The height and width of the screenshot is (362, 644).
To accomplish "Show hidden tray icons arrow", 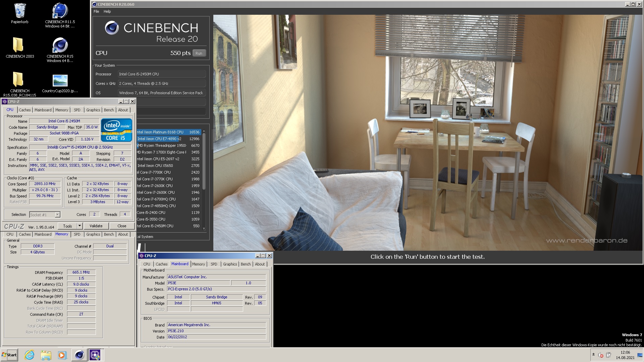I will (593, 355).
